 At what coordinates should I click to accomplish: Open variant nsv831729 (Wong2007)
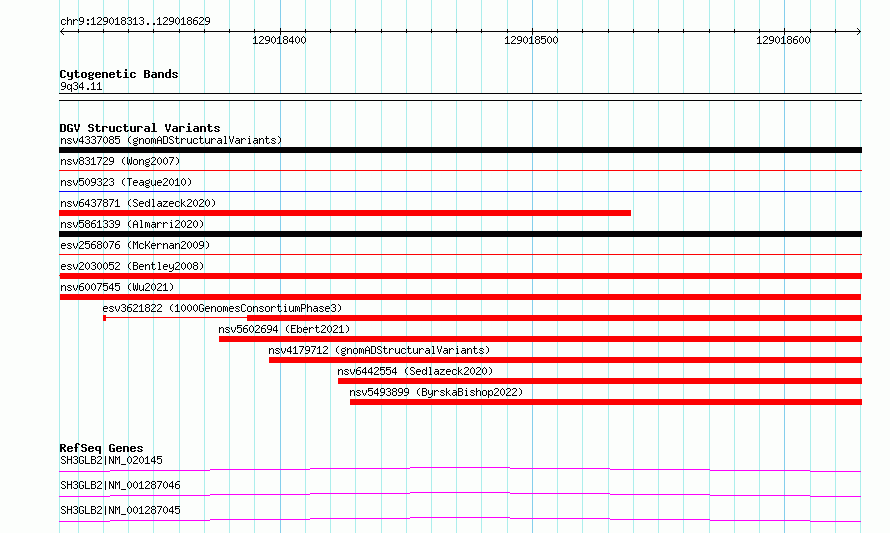(x=120, y=161)
